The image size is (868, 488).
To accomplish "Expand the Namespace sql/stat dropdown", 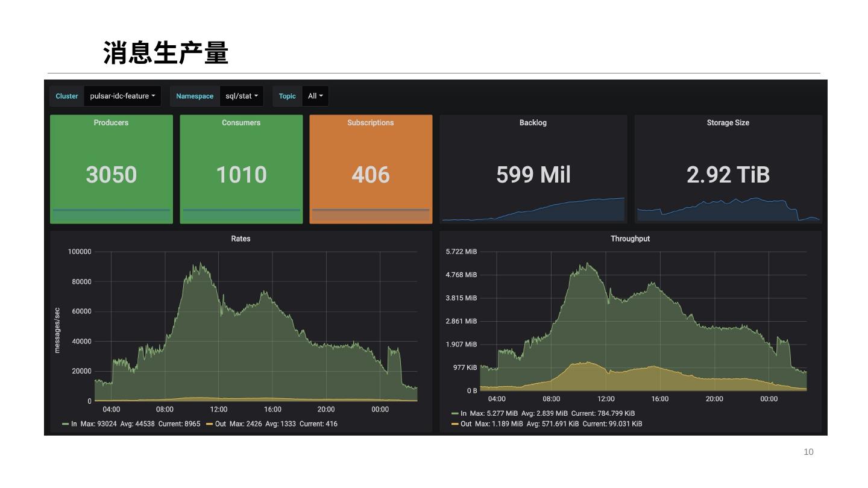I will coord(241,96).
